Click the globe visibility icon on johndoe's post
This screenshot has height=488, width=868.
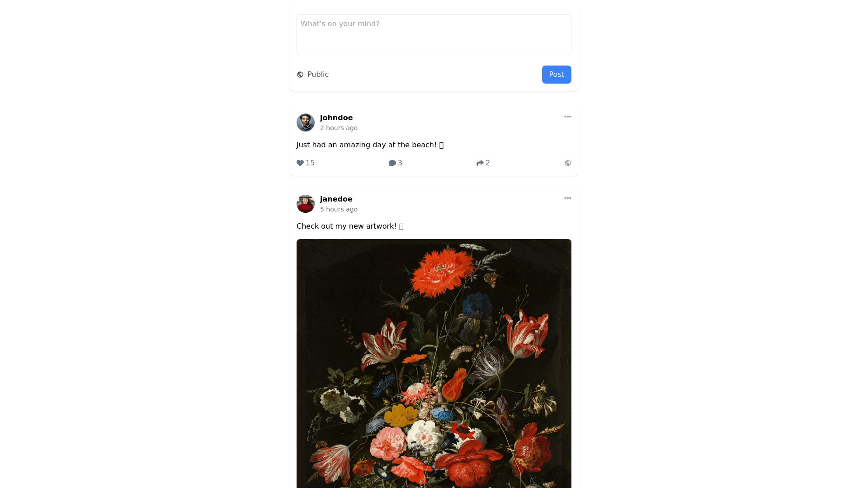(x=568, y=163)
